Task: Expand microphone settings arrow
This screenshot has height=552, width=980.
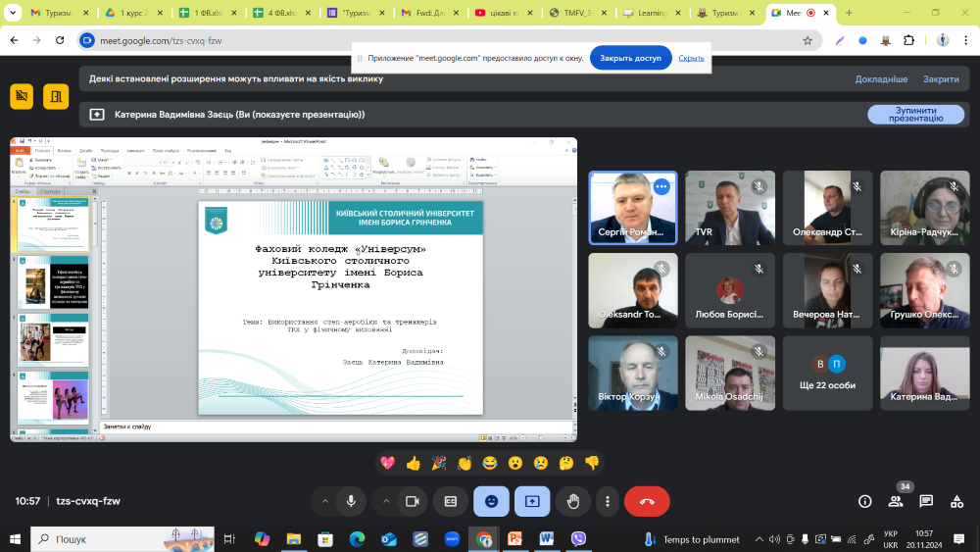Action: (x=324, y=501)
